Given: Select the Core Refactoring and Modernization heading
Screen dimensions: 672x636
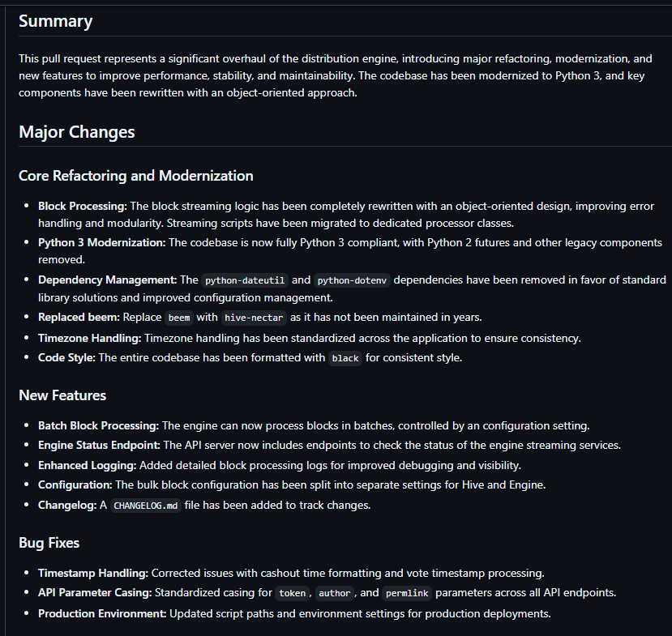Looking at the screenshot, I should (x=135, y=176).
